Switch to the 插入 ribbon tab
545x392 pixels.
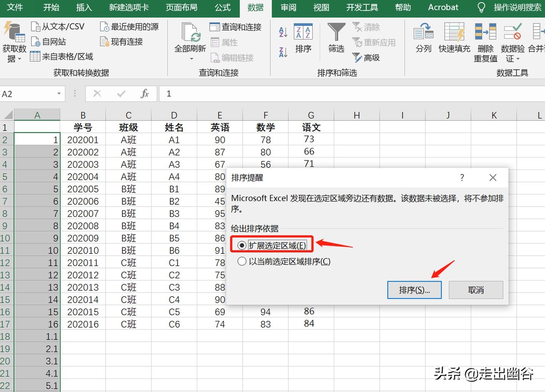coord(84,8)
